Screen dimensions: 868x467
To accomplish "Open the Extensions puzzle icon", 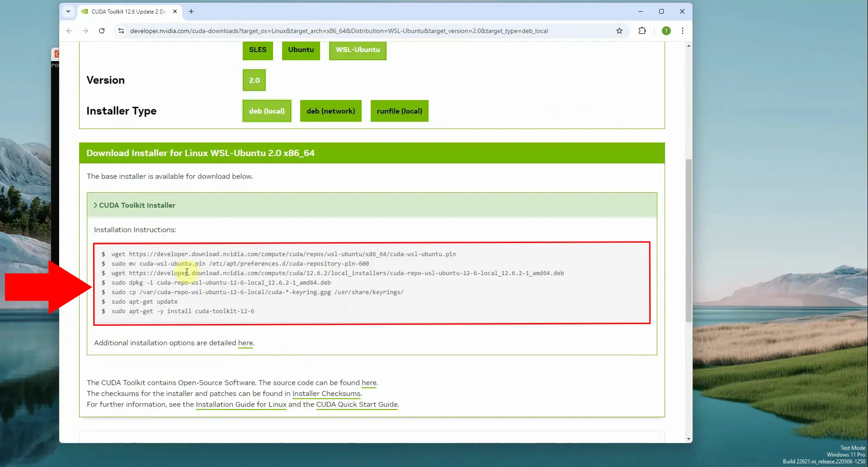I will [642, 31].
